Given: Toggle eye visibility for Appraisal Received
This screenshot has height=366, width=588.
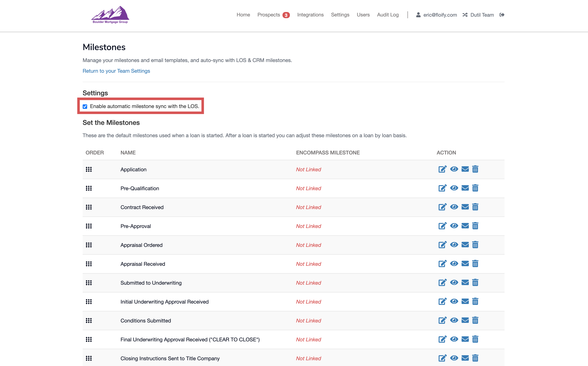Looking at the screenshot, I should pos(454,264).
